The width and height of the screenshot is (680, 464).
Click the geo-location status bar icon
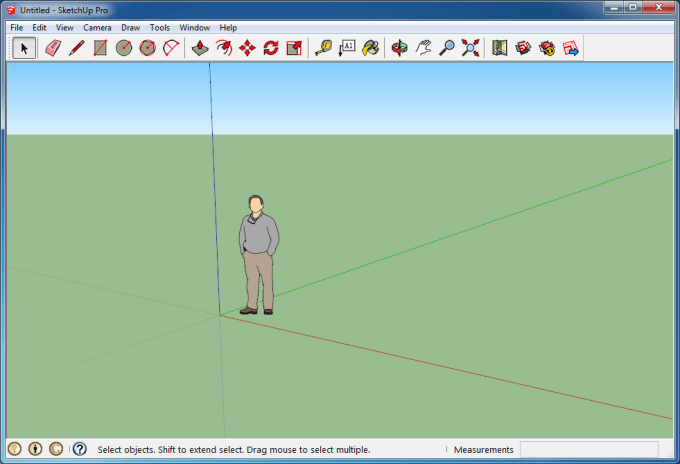(x=15, y=449)
